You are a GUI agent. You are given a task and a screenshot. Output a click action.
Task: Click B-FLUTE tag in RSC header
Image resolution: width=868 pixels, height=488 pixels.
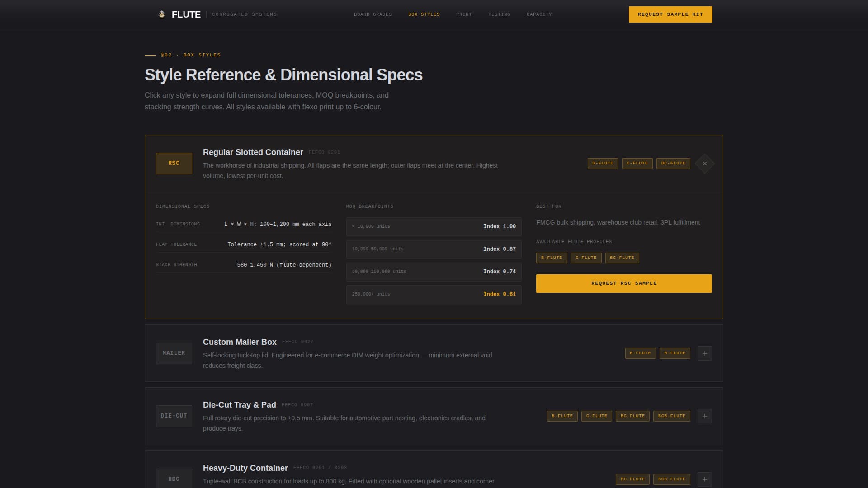tap(603, 164)
